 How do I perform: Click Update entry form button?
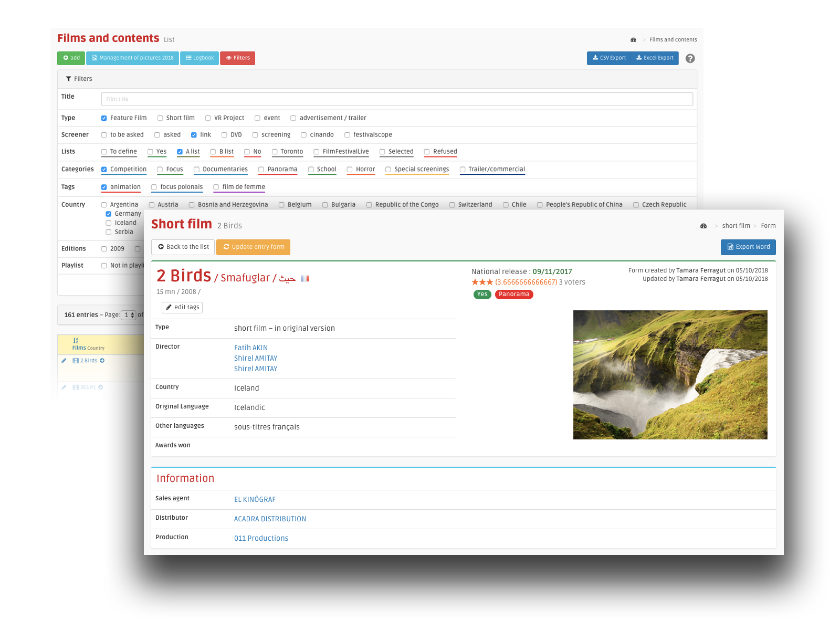tap(253, 247)
